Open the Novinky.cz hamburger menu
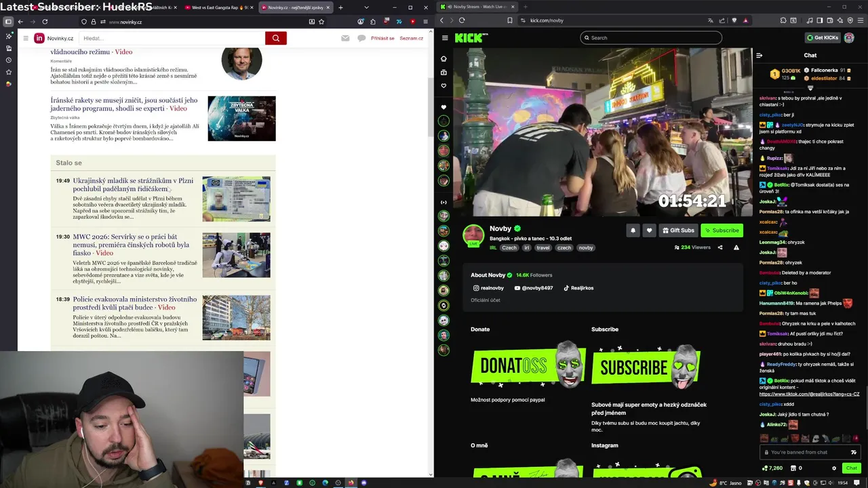The height and width of the screenshot is (488, 868). pyautogui.click(x=26, y=38)
